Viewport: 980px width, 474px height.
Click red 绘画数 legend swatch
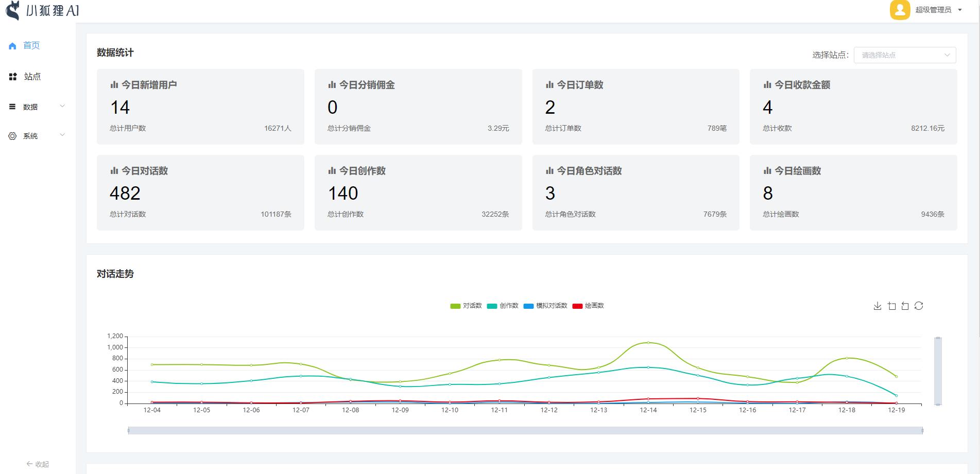tap(577, 306)
